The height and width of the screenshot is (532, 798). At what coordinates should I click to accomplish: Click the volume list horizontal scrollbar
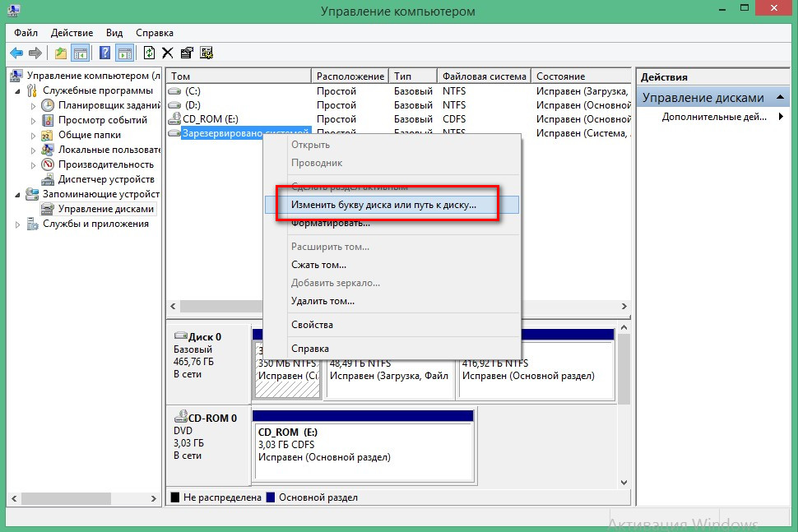[x=395, y=307]
